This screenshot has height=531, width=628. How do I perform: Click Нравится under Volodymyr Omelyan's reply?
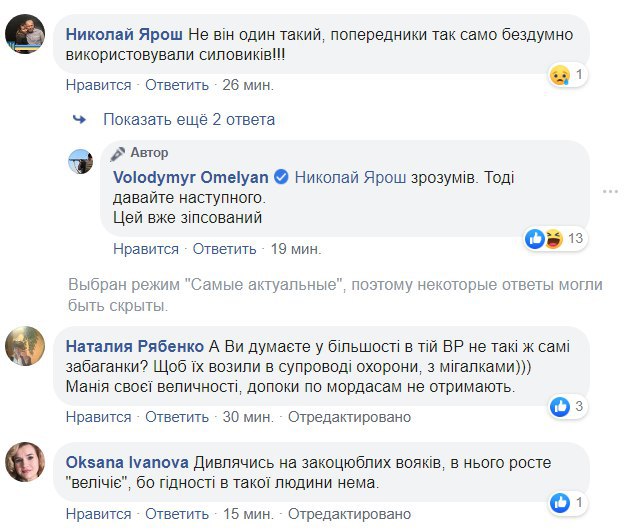[x=146, y=249]
